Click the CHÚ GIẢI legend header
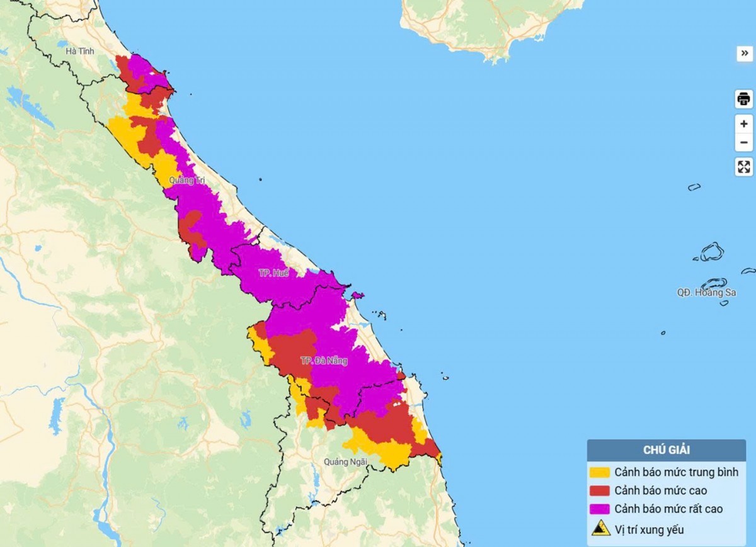Screen dimensions: 756x547 click(667, 450)
